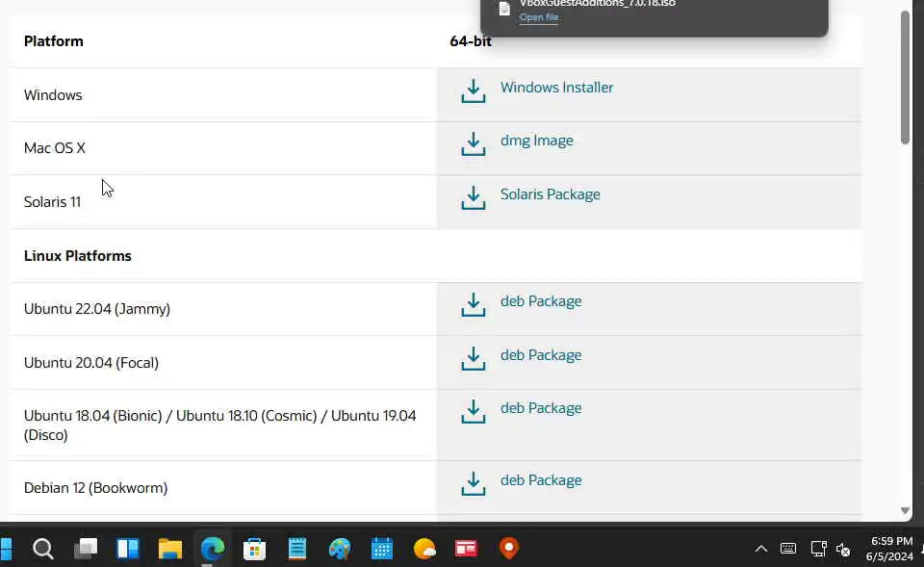Open Widgets panel icon in taskbar
Image resolution: width=924 pixels, height=567 pixels.
click(128, 549)
